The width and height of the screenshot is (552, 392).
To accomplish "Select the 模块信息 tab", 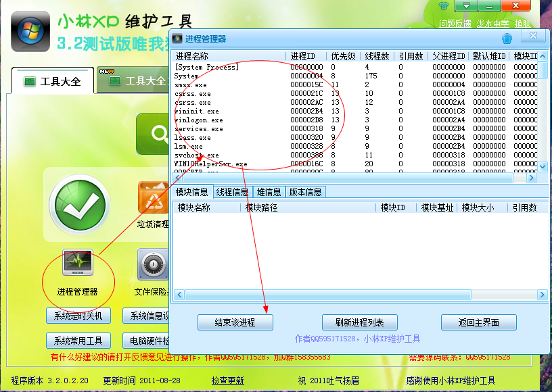I will pos(192,192).
